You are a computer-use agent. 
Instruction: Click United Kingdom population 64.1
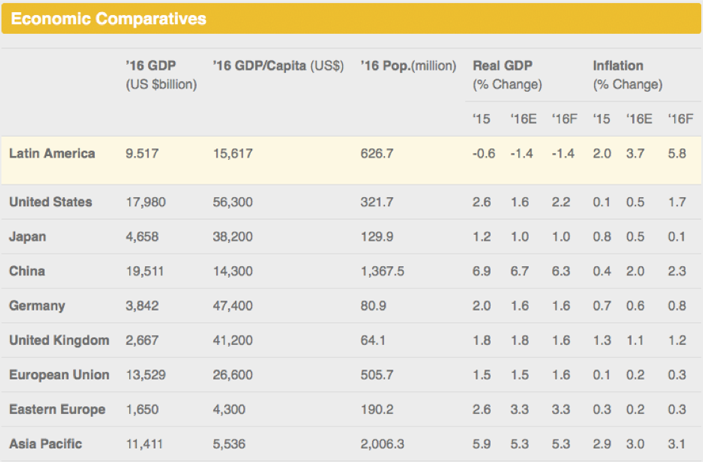pyautogui.click(x=373, y=340)
